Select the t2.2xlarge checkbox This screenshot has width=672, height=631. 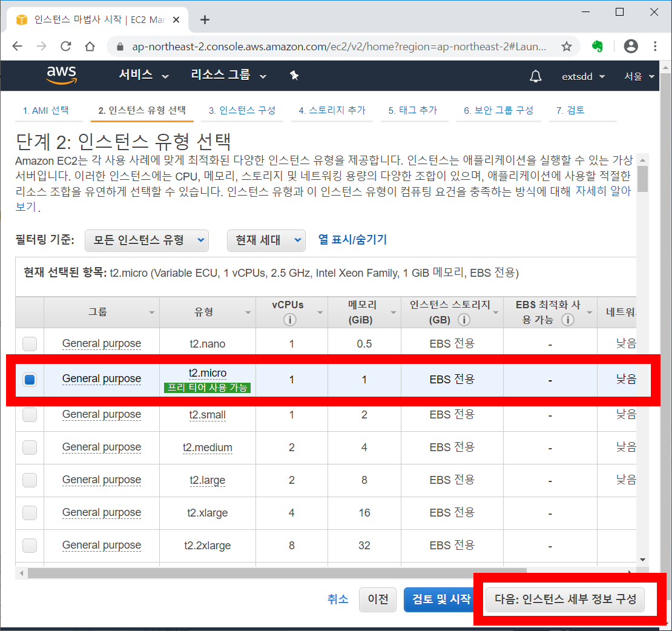click(x=30, y=545)
